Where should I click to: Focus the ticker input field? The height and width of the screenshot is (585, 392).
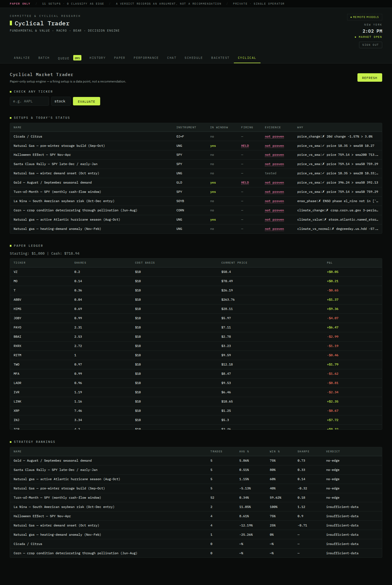point(29,101)
